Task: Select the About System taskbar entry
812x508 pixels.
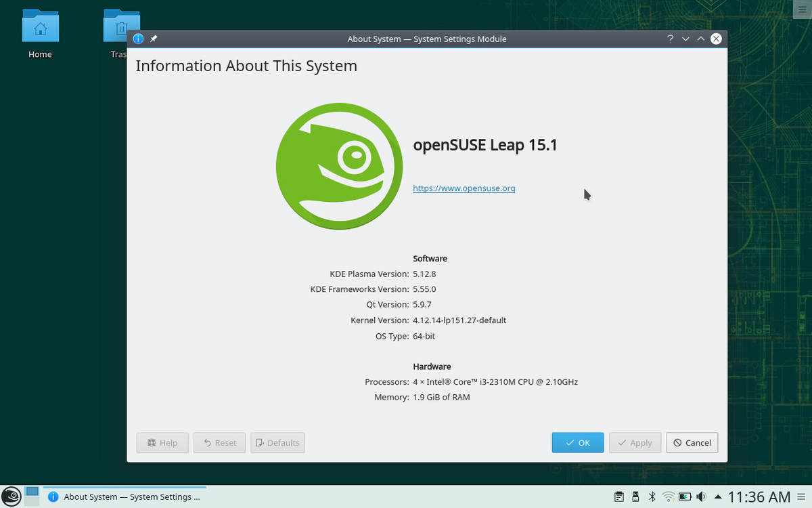Action: [125, 496]
